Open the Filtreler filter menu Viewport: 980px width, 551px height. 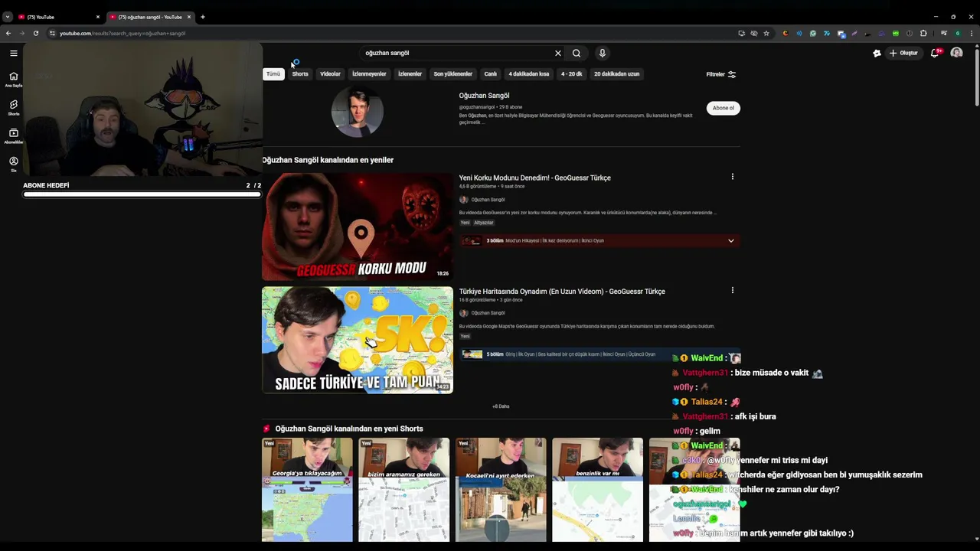pyautogui.click(x=721, y=74)
